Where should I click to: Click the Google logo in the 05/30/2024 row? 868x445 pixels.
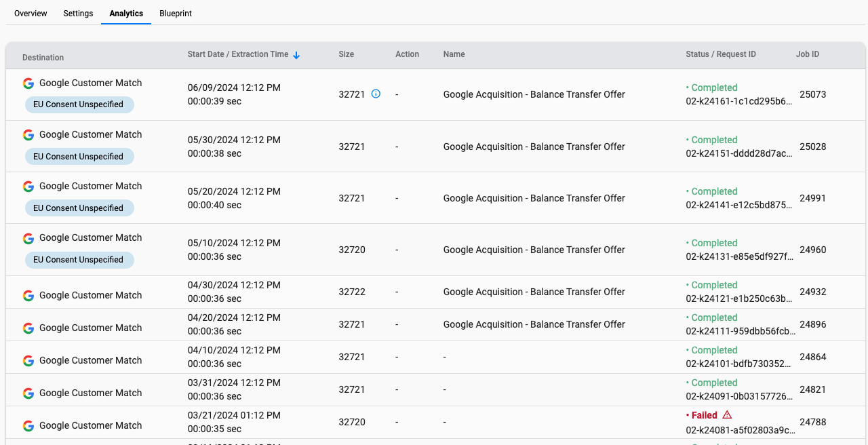point(28,135)
